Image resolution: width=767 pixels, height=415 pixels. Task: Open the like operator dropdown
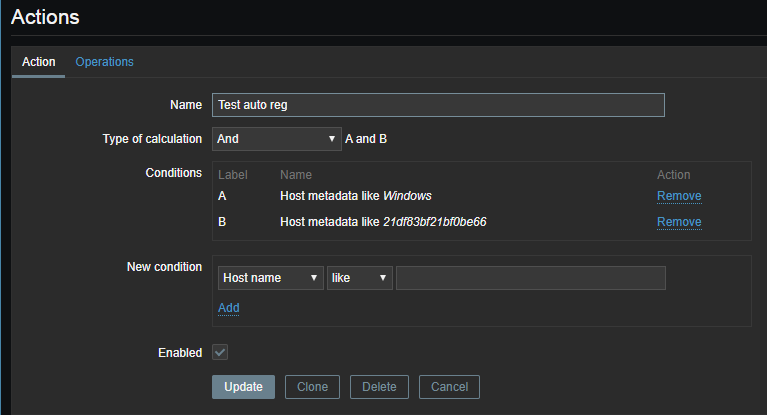pos(359,277)
